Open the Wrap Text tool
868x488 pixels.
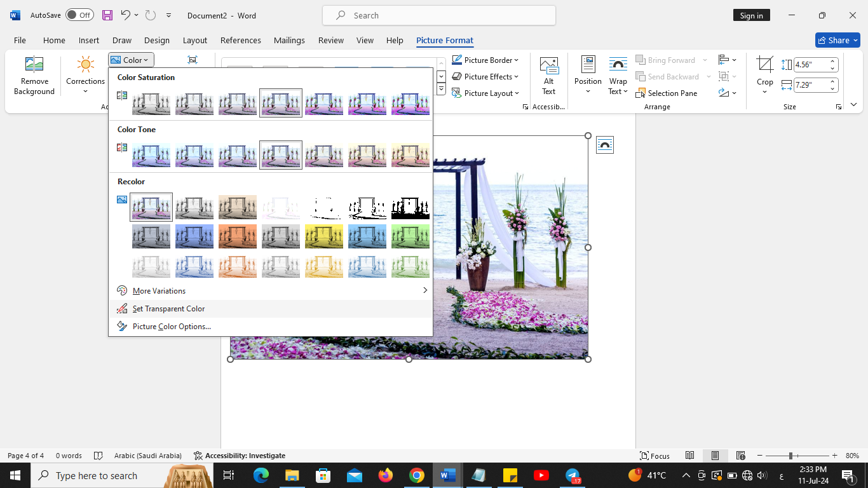[618, 75]
